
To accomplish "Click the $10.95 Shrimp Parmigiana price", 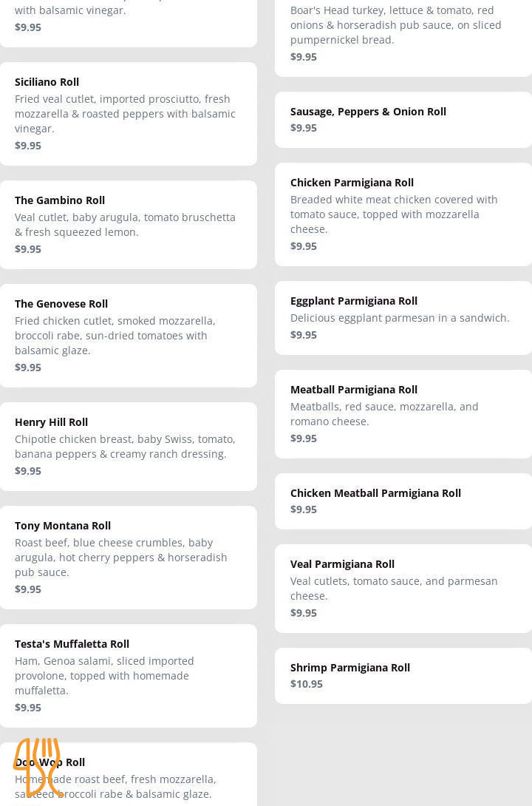I will tap(307, 684).
